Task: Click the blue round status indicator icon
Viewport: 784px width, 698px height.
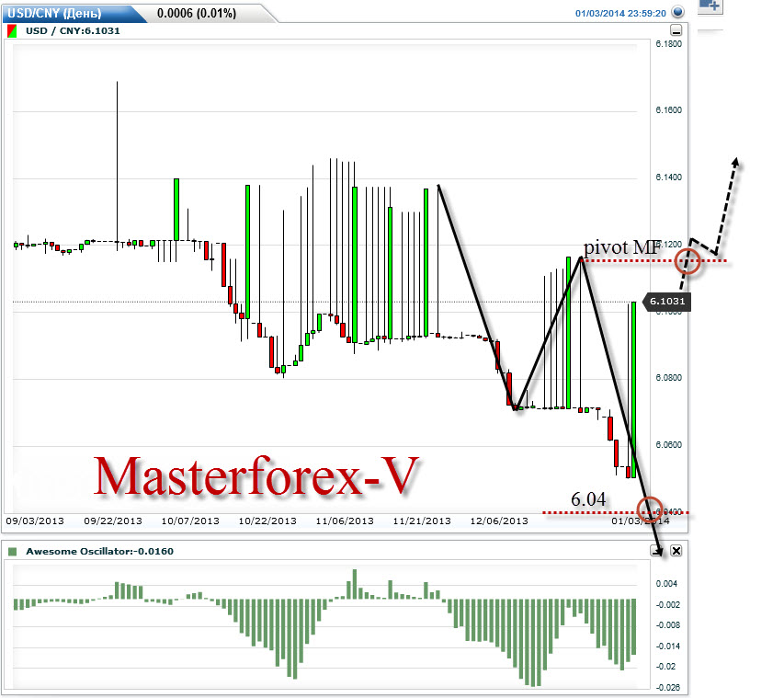Action: pos(678,12)
